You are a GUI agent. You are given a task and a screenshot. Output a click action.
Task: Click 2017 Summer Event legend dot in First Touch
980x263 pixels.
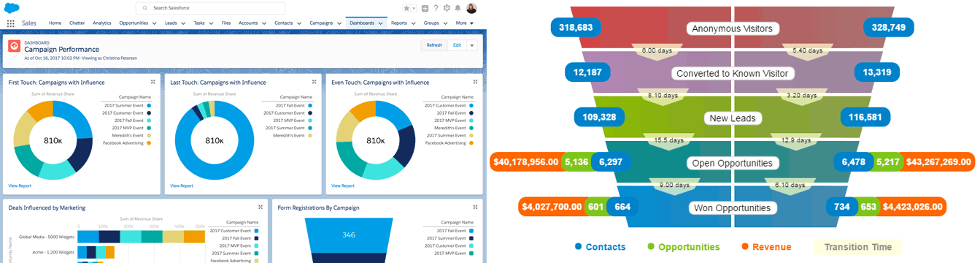148,105
